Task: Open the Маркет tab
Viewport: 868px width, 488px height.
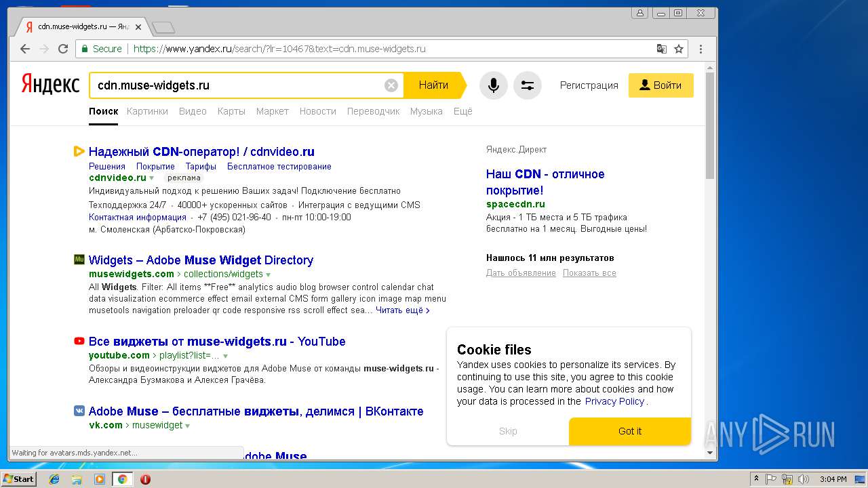Action: 273,111
